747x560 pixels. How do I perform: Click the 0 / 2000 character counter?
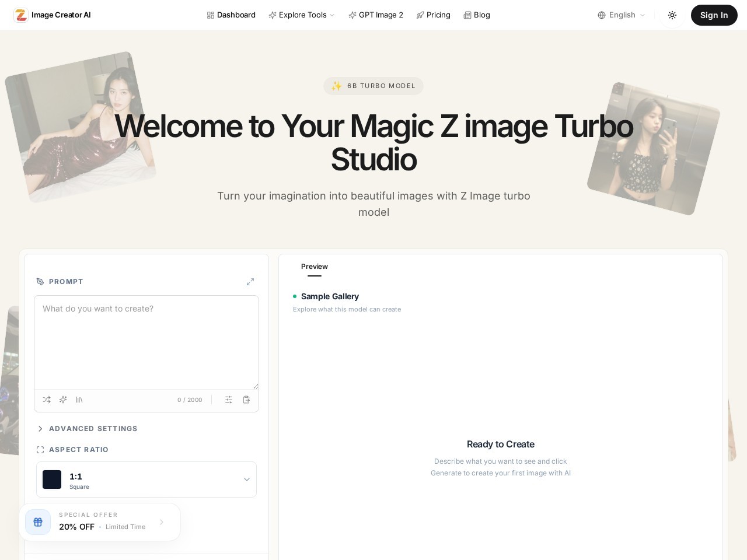(190, 400)
